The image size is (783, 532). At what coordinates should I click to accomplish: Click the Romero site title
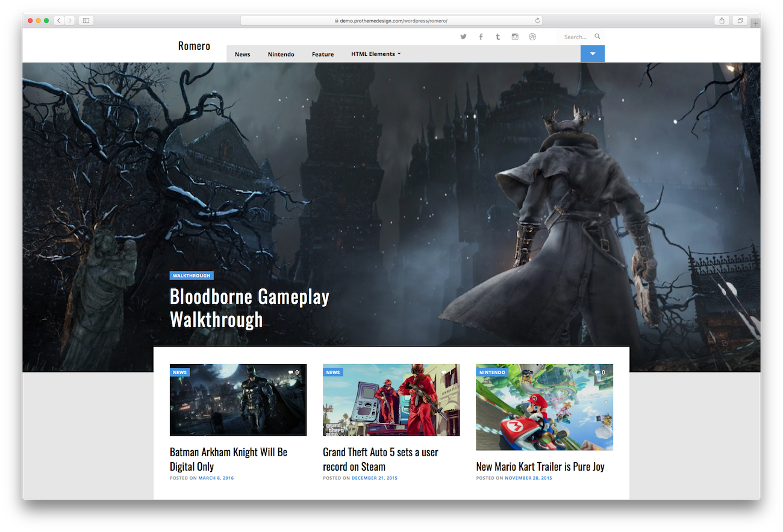click(194, 46)
